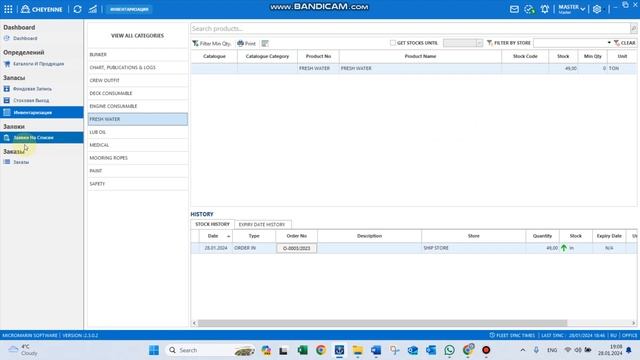Select CHART, PUBLICATIONS & LOGS category
Image resolution: width=640 pixels, height=360 pixels.
138,67
